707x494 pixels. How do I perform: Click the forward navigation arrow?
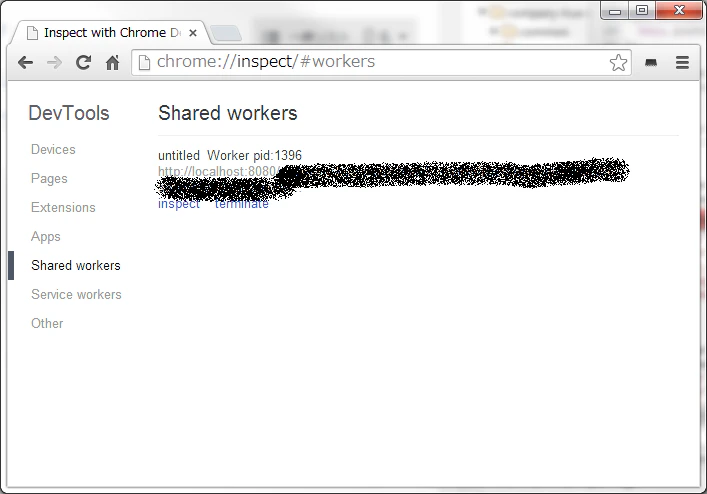(55, 62)
